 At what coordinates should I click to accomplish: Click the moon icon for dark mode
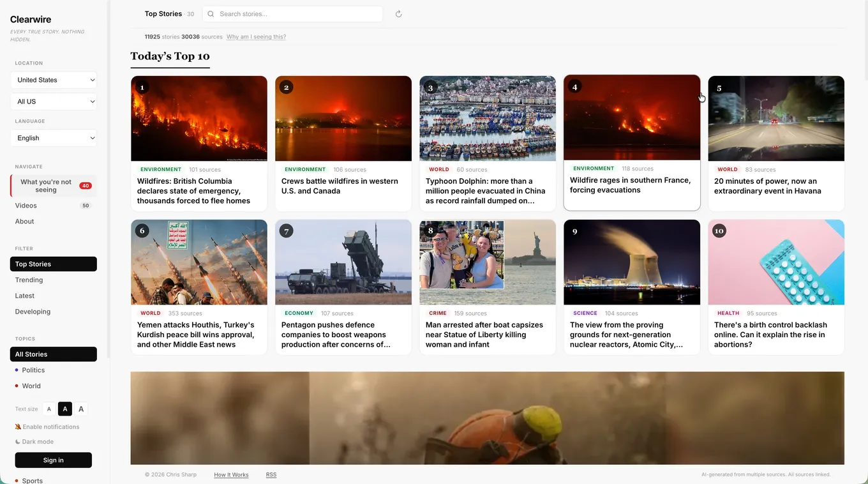pyautogui.click(x=18, y=442)
